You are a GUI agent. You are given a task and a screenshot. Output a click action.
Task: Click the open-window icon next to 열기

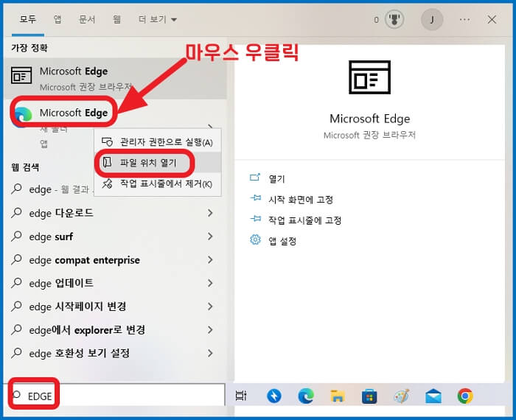255,178
